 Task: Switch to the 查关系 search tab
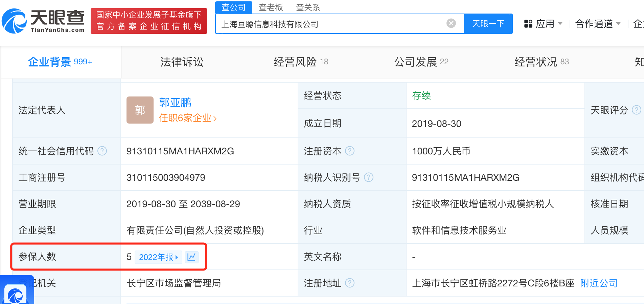coord(308,7)
